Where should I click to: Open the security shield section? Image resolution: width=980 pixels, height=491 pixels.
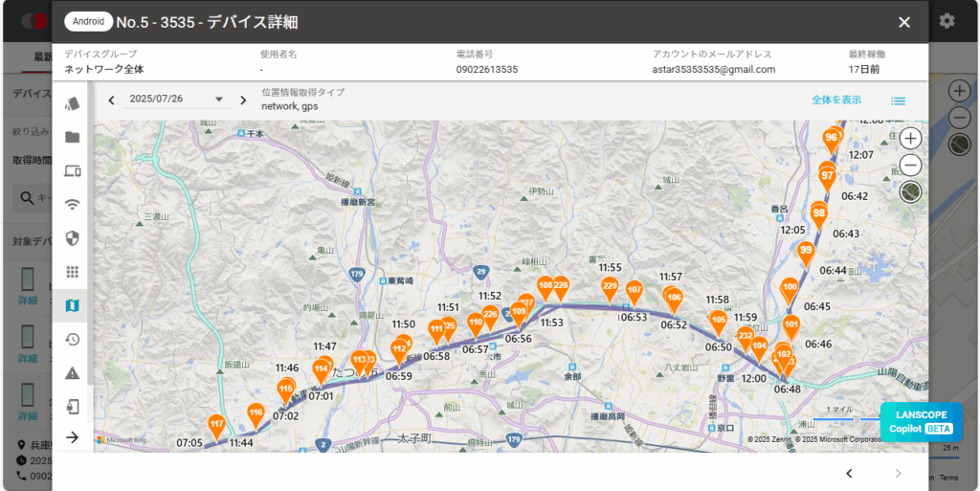pos(72,237)
